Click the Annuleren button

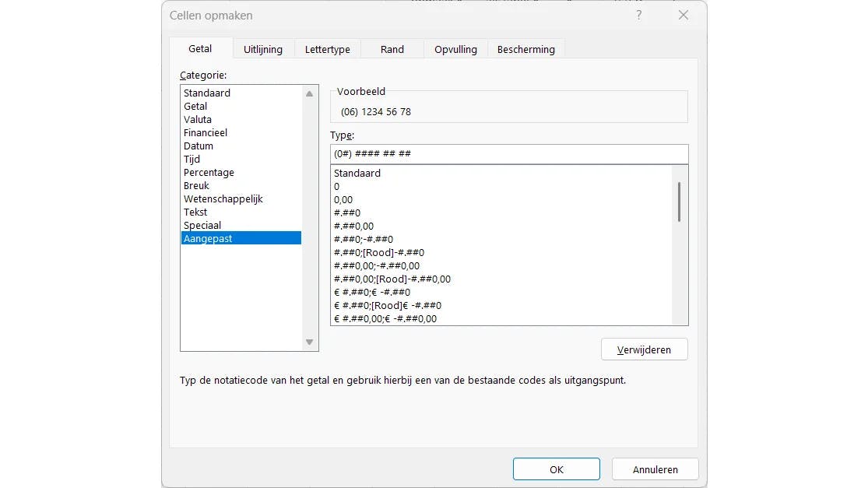[x=655, y=469]
